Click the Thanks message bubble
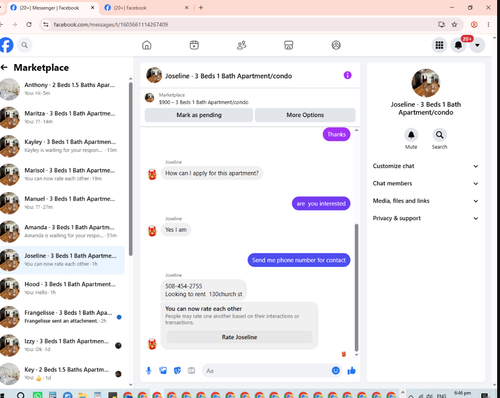Viewport: 500px width, 398px height. pyautogui.click(x=336, y=134)
